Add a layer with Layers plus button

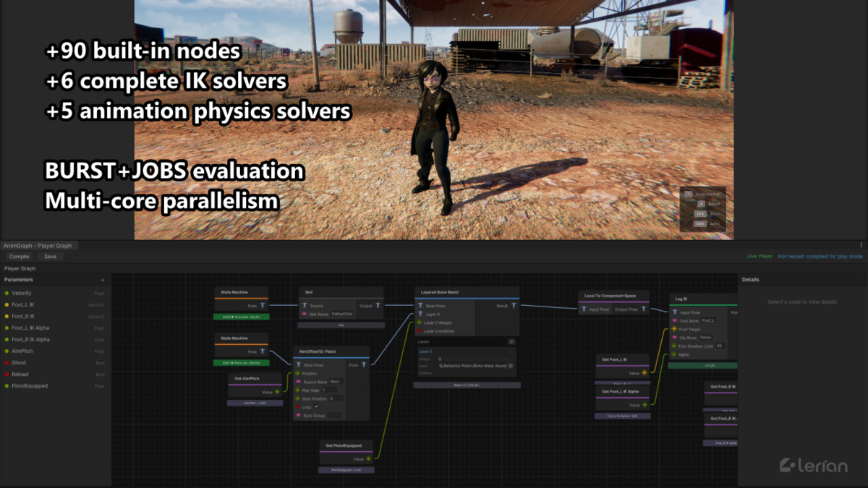click(511, 341)
